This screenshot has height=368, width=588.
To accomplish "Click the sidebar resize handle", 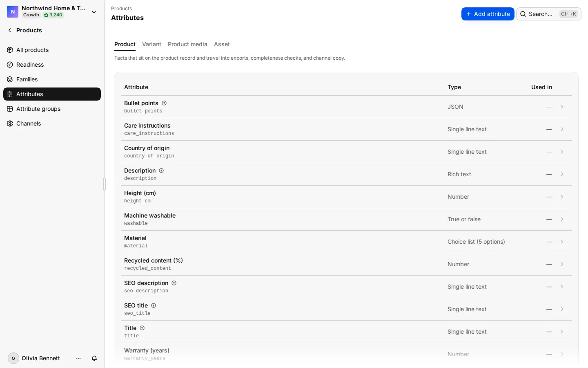I will pyautogui.click(x=105, y=184).
